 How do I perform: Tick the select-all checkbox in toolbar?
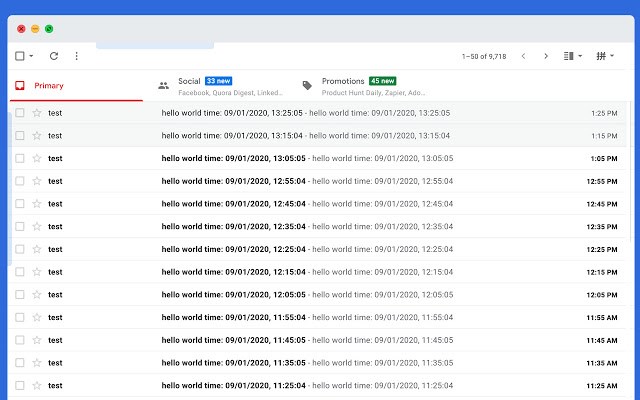point(20,56)
